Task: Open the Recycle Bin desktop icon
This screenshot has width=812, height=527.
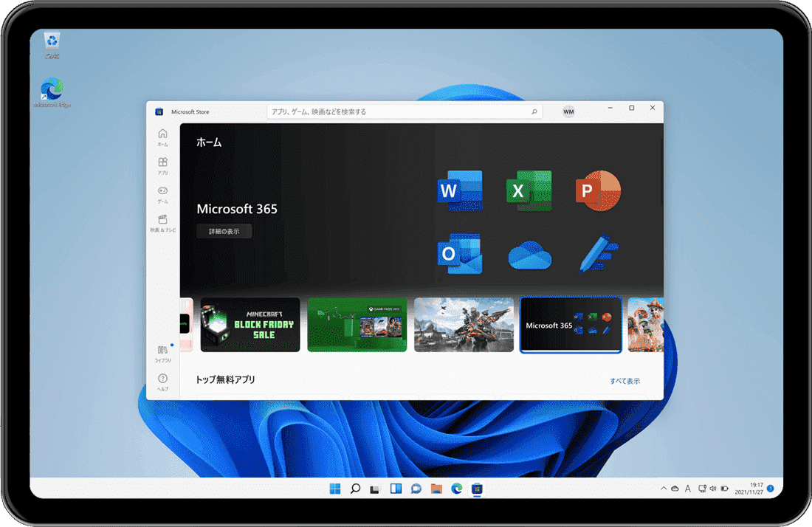Action: [52, 46]
